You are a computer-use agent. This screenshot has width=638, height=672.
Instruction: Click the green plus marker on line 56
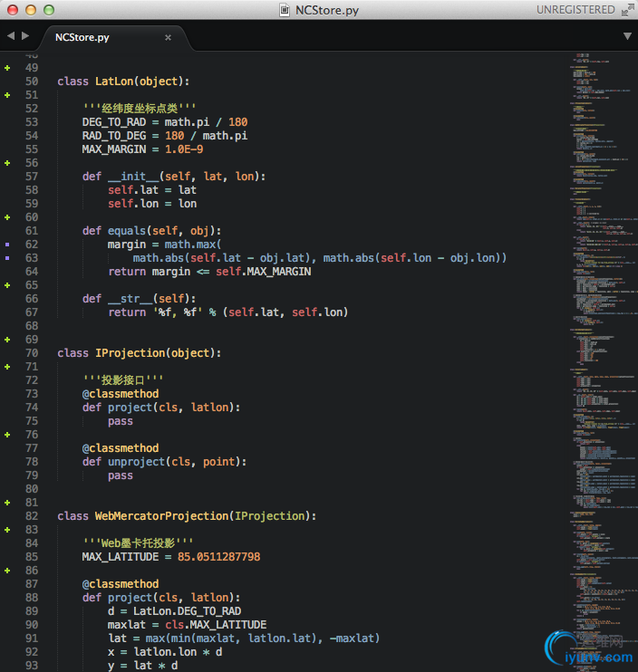[x=7, y=163]
